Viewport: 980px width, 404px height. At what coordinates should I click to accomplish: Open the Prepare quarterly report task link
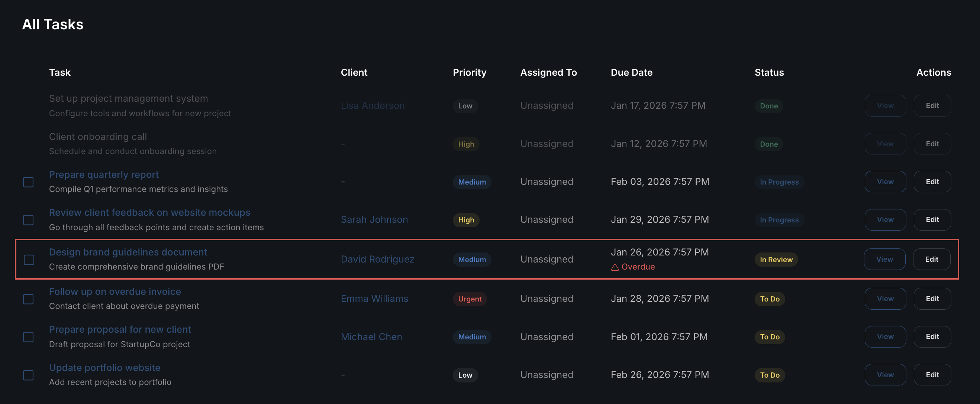(x=104, y=175)
